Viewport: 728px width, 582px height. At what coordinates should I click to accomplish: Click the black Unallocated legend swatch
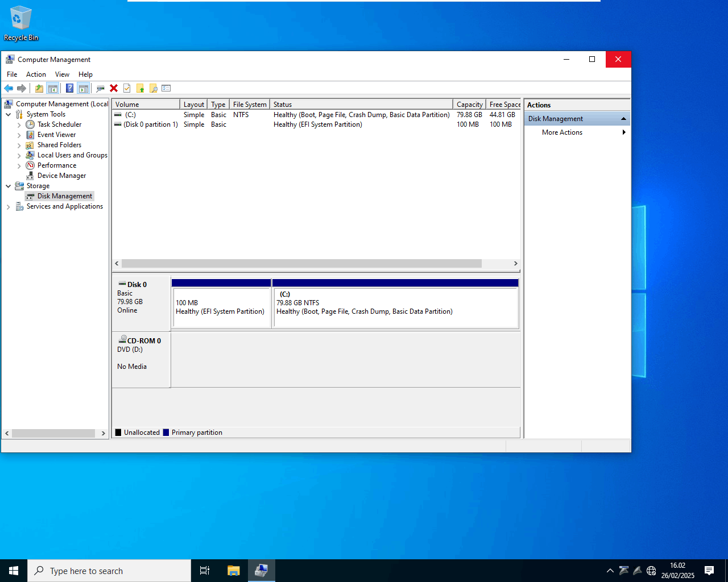pos(118,433)
